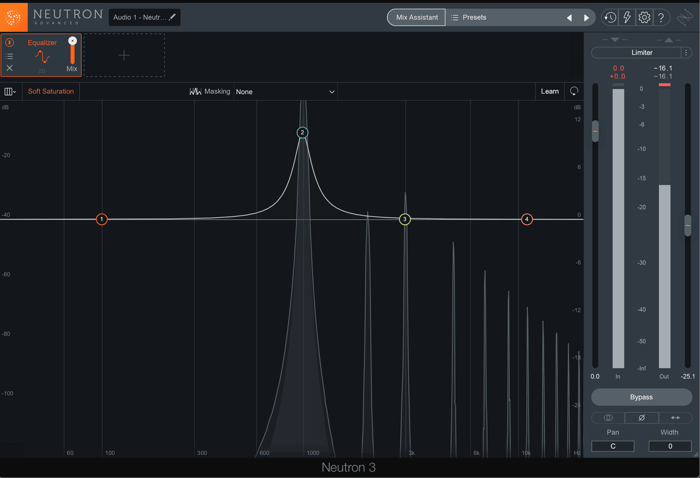This screenshot has width=700, height=478.
Task: Open the EQ spectrum view options dropdown
Action: (10, 91)
